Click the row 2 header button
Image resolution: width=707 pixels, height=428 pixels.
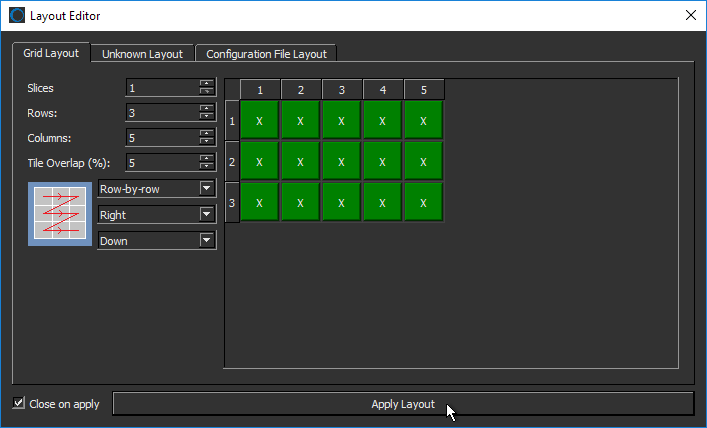(232, 162)
